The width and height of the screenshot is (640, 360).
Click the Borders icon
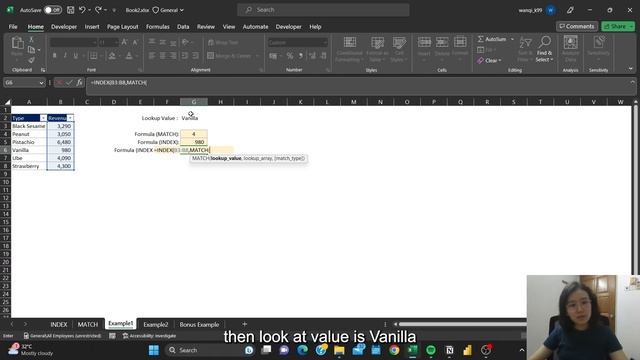pos(93,56)
